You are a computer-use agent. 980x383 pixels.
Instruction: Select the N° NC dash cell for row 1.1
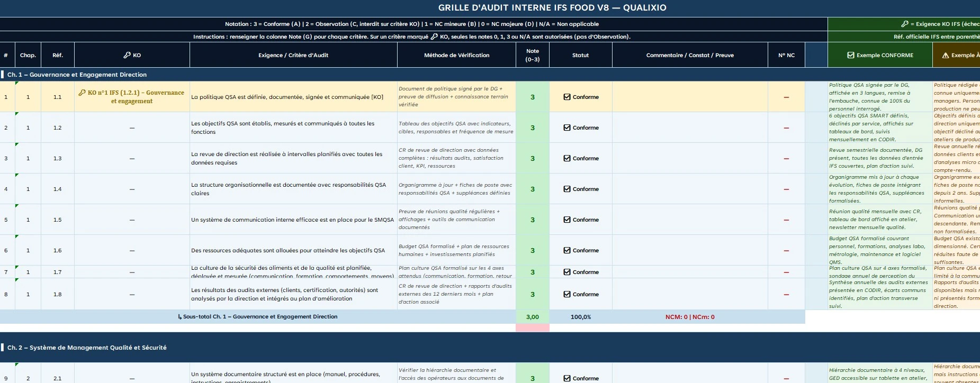(x=786, y=97)
